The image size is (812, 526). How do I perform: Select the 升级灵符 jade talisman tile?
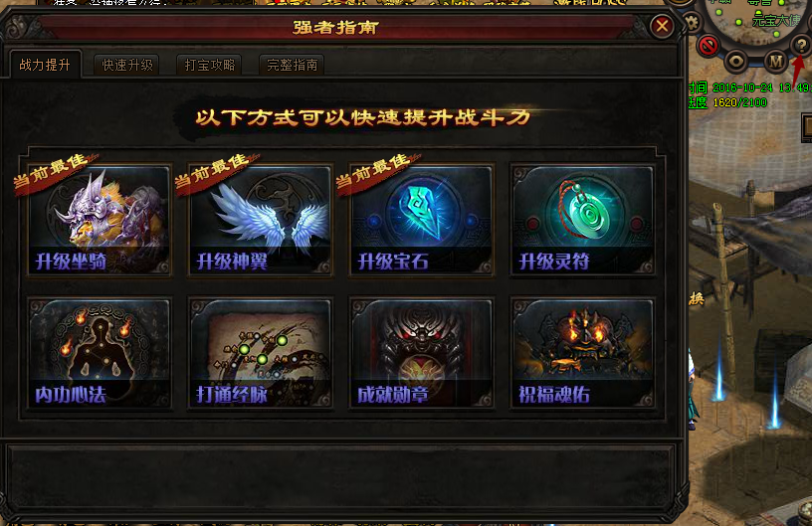pyautogui.click(x=582, y=220)
